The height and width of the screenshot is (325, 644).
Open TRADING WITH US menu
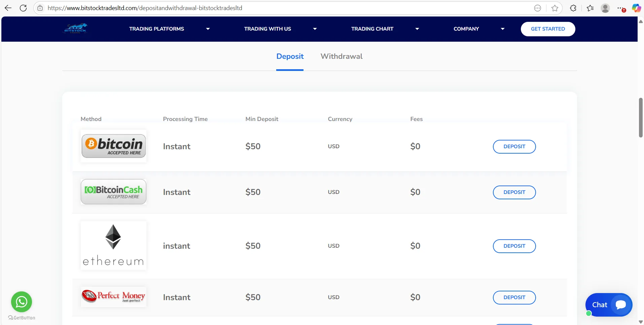pyautogui.click(x=267, y=29)
